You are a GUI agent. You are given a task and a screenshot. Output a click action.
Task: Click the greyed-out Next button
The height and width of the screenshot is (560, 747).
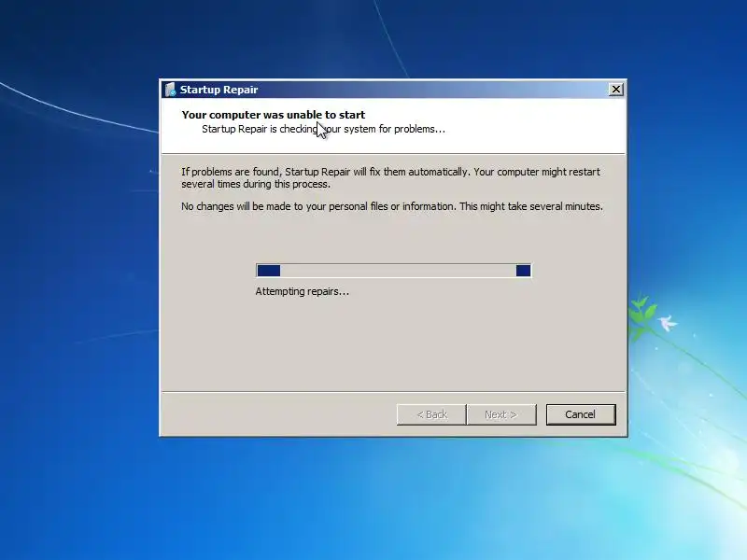coord(501,414)
